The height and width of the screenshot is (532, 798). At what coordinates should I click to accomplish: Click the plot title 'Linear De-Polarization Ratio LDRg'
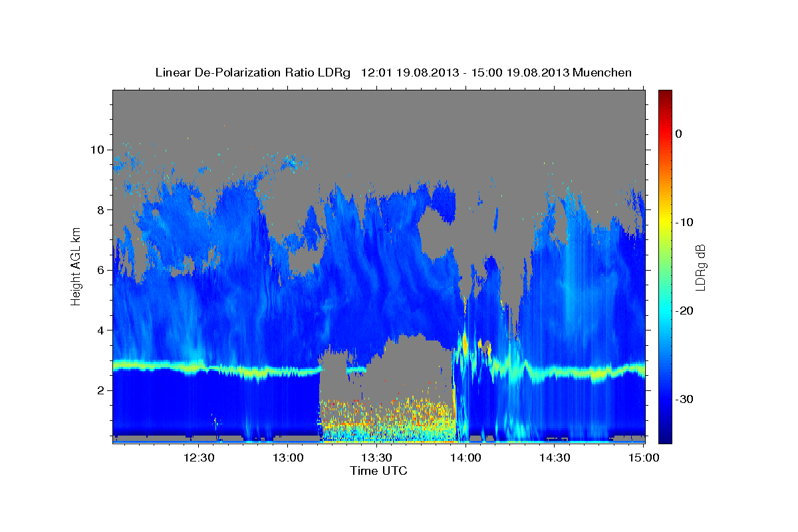click(x=253, y=72)
